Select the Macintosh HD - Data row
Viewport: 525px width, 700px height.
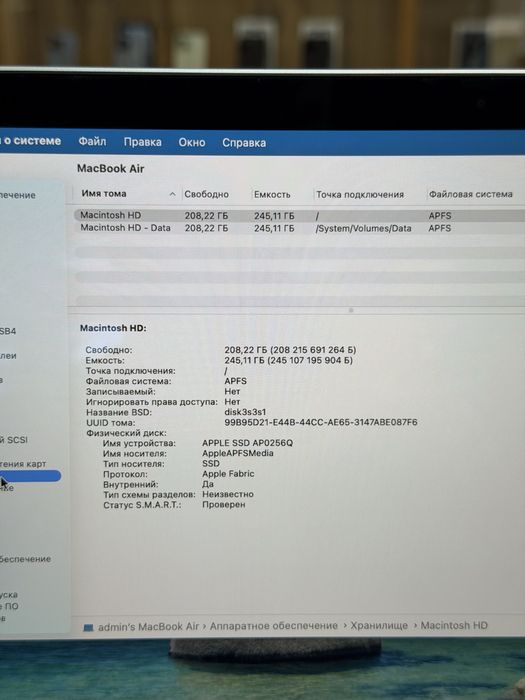tap(299, 228)
